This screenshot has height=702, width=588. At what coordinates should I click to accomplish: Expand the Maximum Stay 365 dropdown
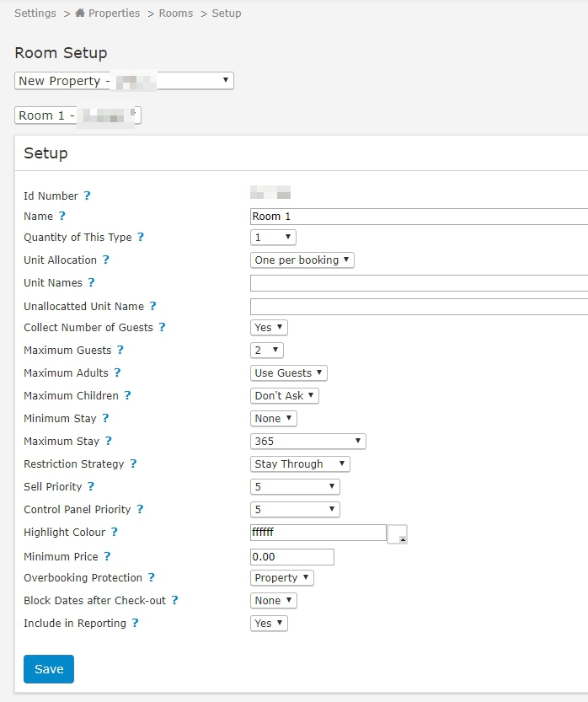307,442
